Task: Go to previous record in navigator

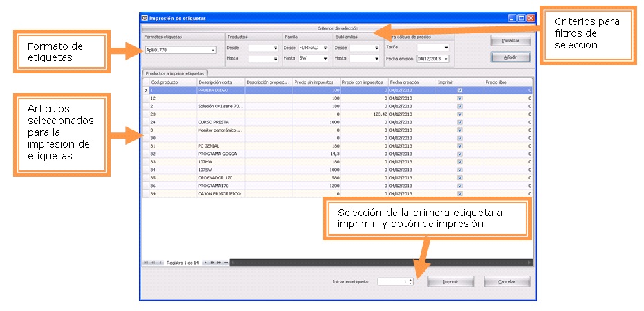Action: click(161, 263)
